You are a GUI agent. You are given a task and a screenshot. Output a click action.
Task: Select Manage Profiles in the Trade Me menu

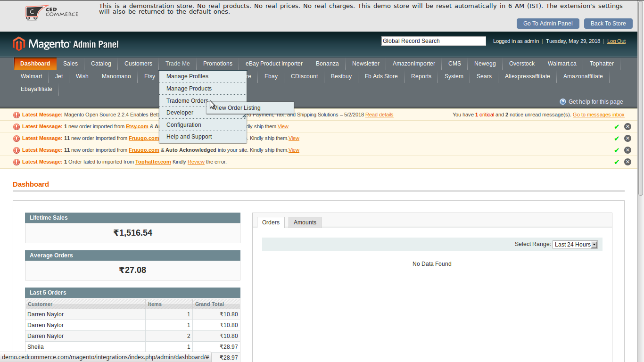tap(203, 76)
